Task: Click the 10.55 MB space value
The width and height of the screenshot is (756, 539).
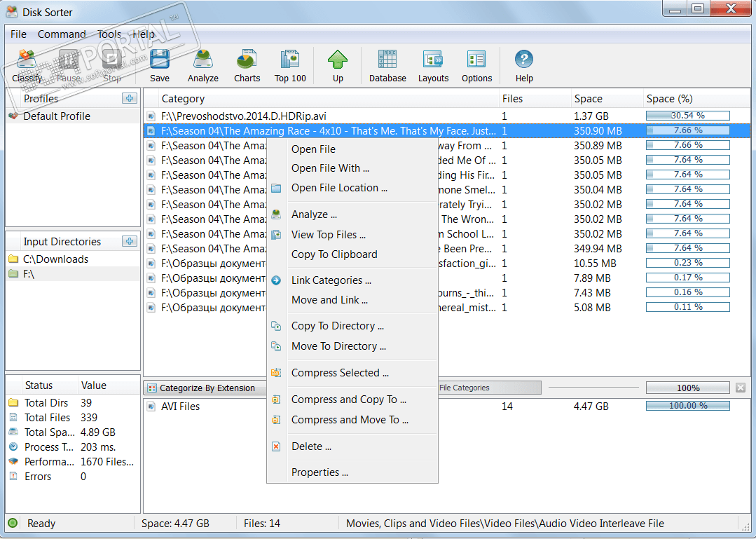Action: (x=594, y=264)
